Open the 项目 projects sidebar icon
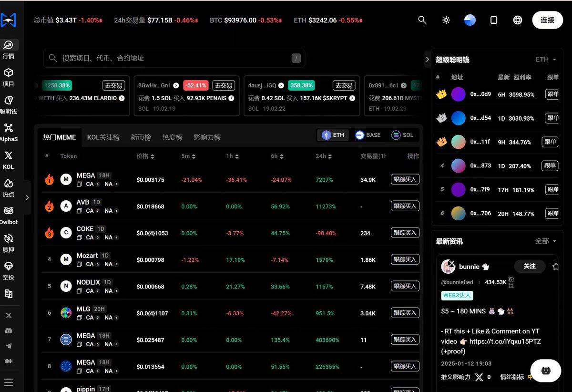 pos(9,73)
